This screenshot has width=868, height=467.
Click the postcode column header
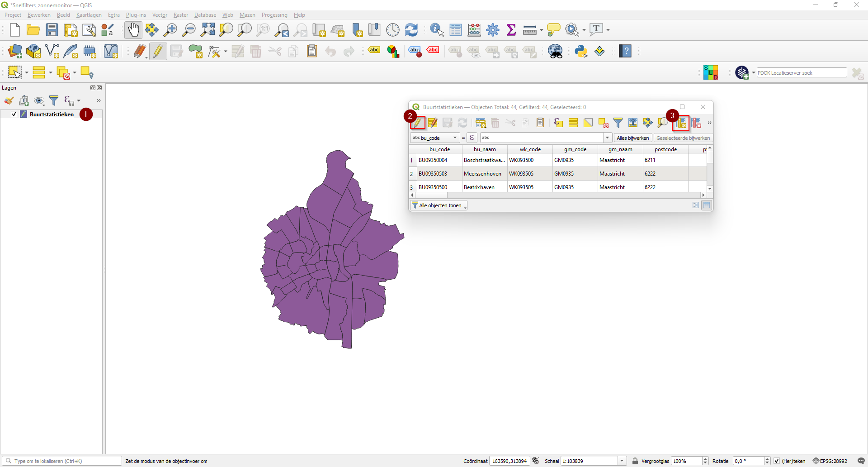click(x=665, y=149)
